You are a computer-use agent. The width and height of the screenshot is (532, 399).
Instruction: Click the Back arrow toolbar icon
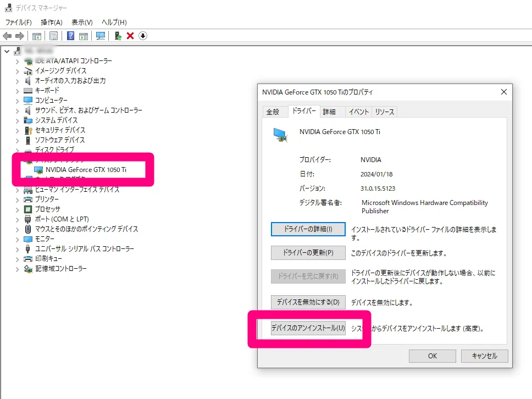pos(7,36)
